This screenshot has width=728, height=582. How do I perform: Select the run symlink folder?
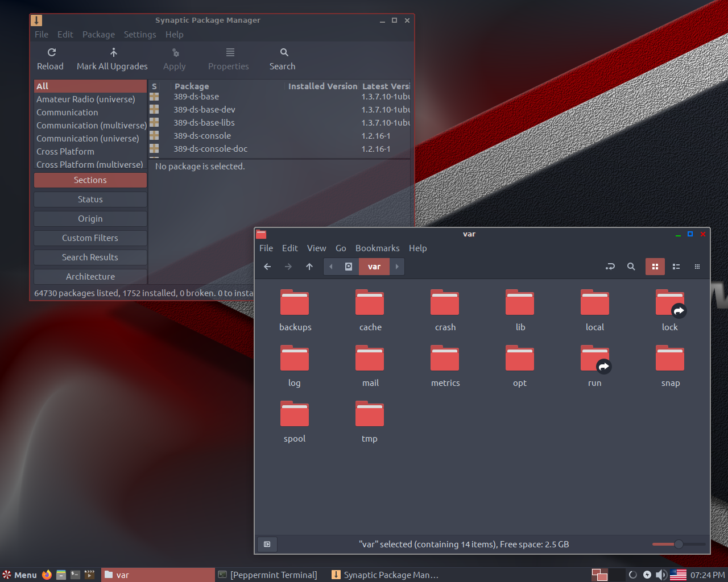pos(595,366)
